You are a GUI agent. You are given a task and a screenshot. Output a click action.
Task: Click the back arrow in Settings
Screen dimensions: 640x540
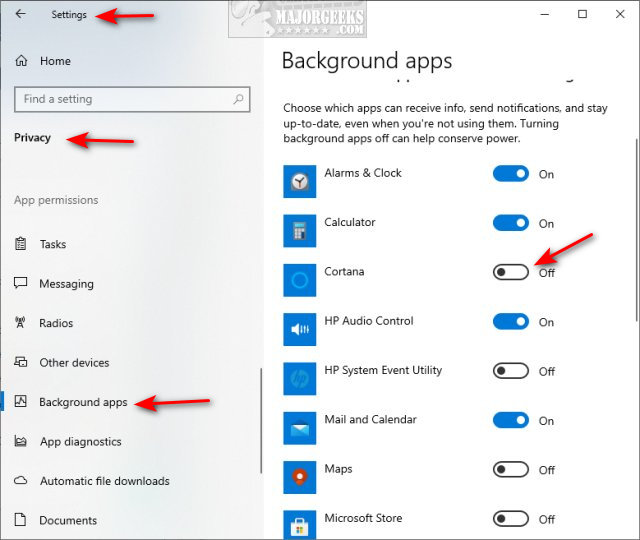20,14
